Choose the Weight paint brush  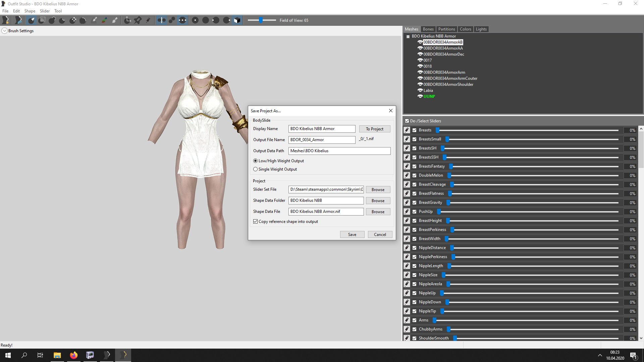coord(94,20)
